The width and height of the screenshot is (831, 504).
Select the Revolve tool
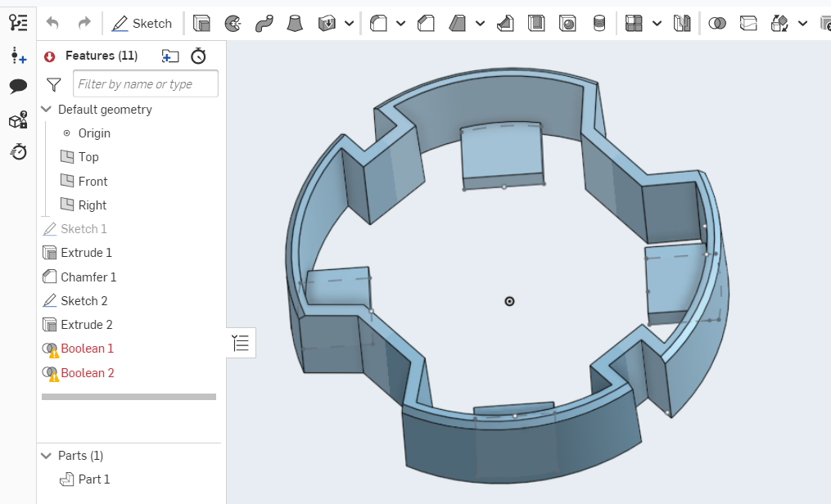point(233,23)
